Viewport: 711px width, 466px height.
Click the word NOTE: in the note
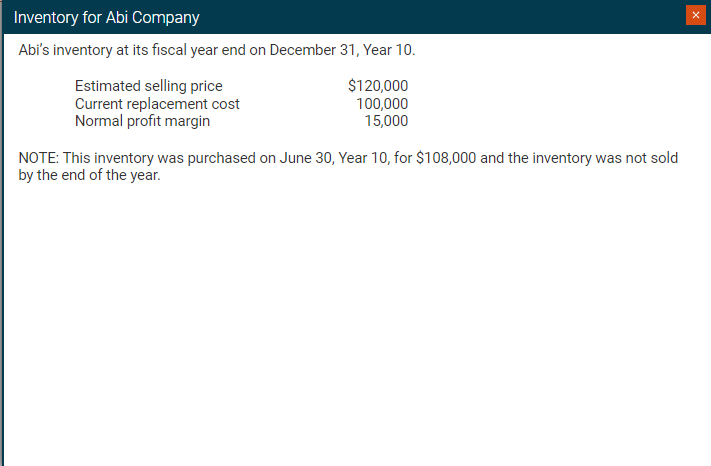[38, 159]
